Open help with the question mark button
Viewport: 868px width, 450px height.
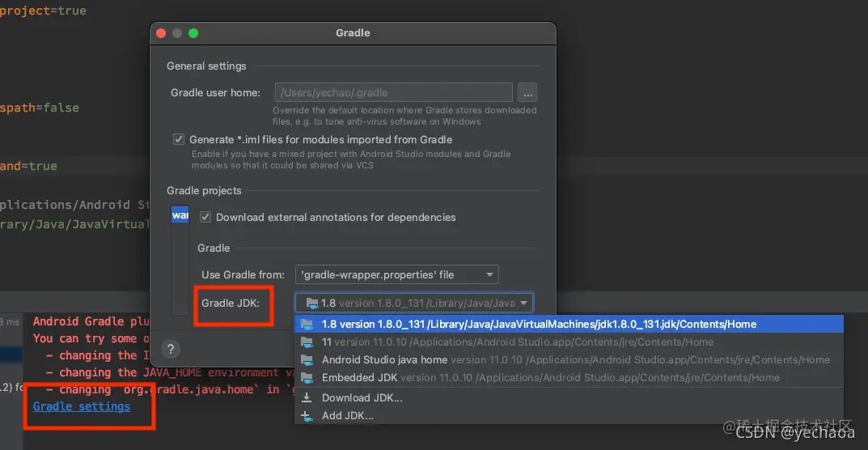pos(171,349)
